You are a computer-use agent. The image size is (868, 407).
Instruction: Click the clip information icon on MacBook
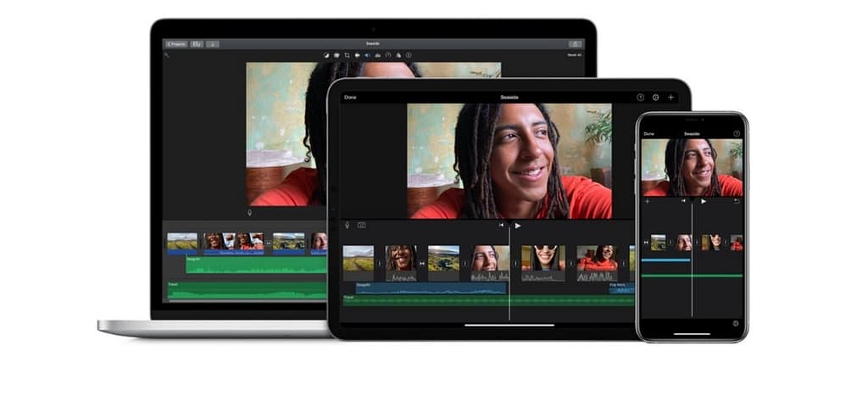(409, 55)
